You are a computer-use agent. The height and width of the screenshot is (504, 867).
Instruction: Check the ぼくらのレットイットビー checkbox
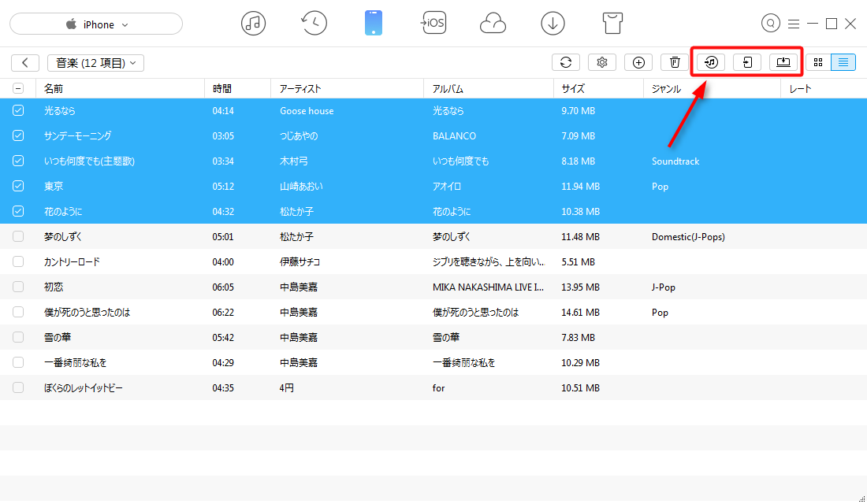18,387
